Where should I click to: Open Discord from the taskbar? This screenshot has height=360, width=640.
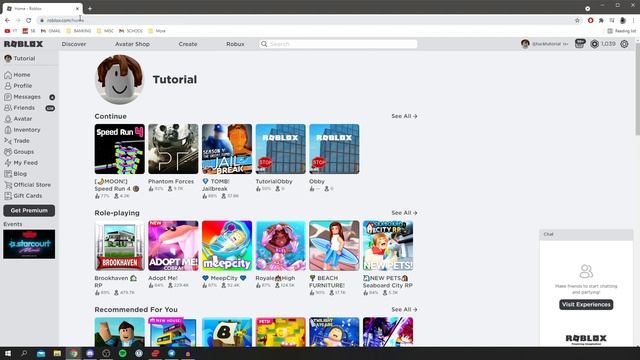90,353
